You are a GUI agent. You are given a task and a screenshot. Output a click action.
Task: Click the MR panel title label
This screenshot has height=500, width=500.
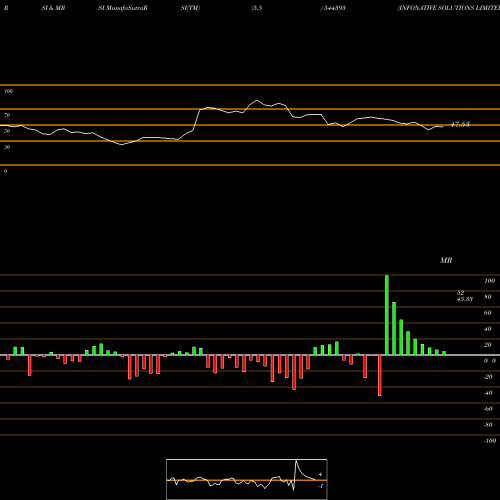[x=446, y=260]
